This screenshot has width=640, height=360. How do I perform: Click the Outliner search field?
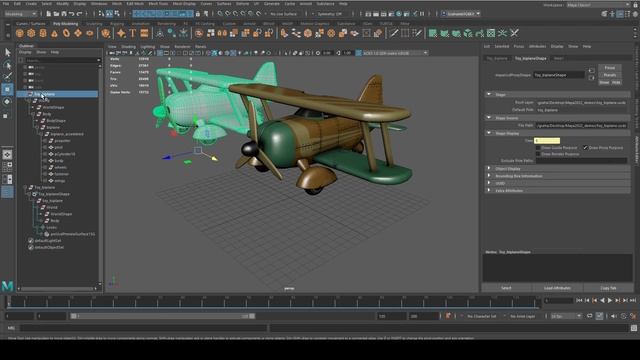click(62, 60)
